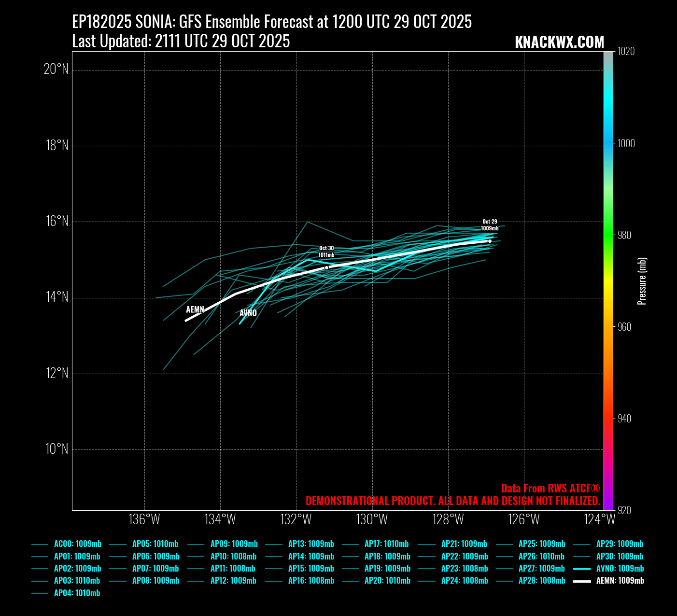Viewport: 677px width, 616px height.
Task: Click the 136°W longitude axis label
Action: [144, 520]
